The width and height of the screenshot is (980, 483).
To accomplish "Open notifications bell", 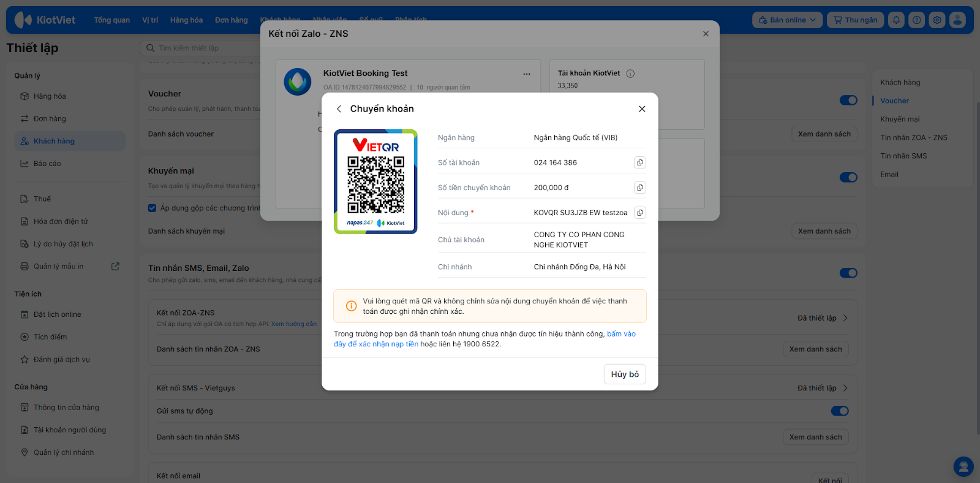I will [896, 20].
